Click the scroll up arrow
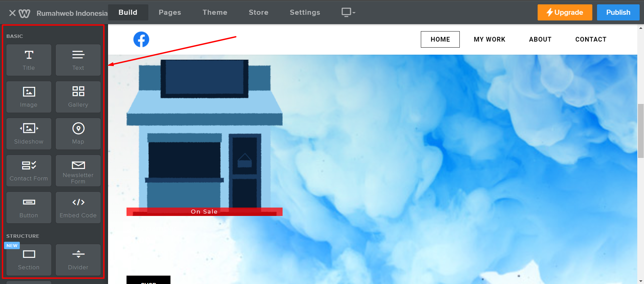Viewport: 644px width, 284px height. coord(641,28)
